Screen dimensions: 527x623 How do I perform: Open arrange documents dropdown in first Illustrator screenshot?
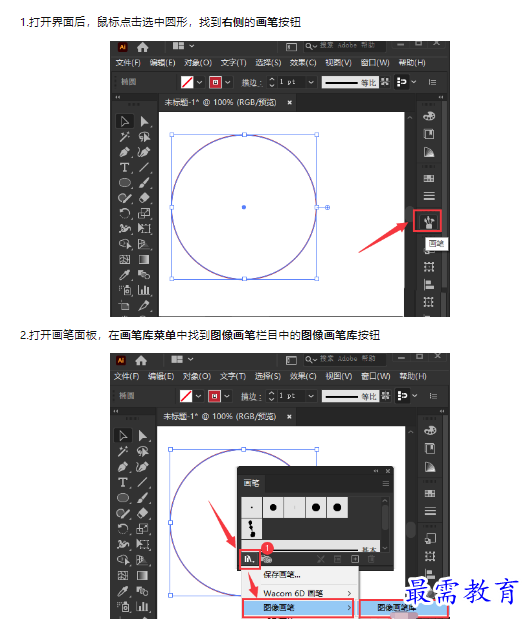(192, 46)
